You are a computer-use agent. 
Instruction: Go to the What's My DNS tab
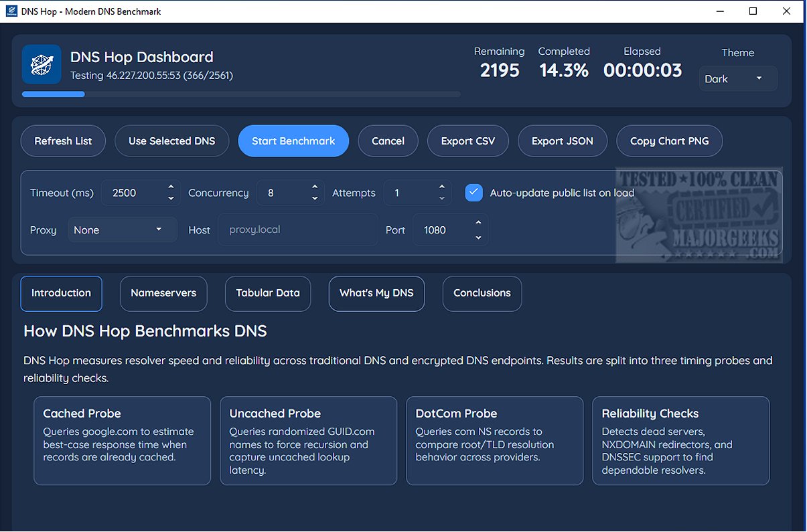click(376, 293)
